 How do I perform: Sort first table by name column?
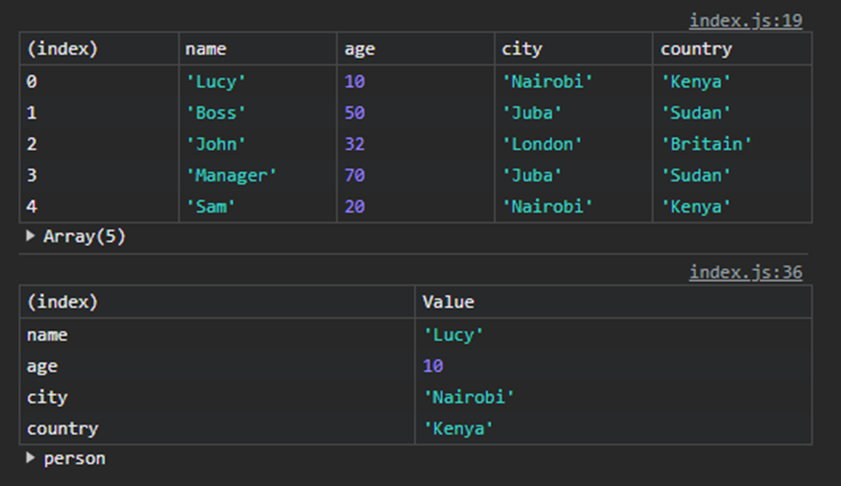pos(206,49)
